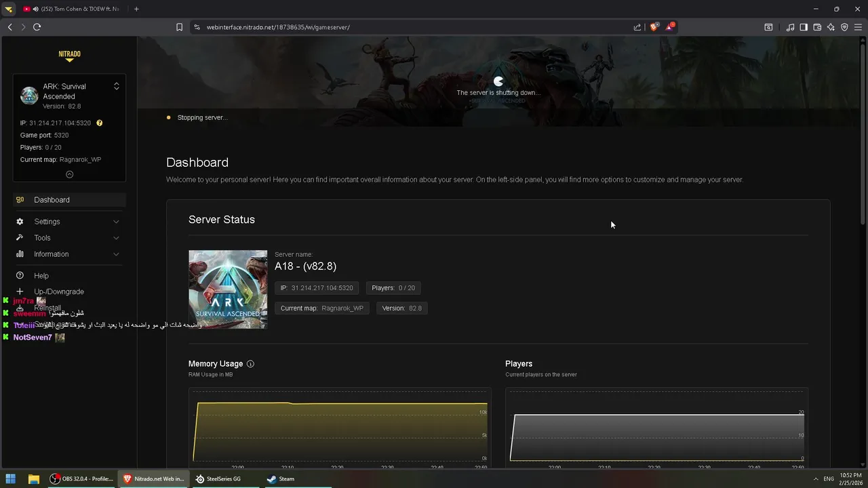Bookmark this page
Viewport: 868px width, 488px height.
pyautogui.click(x=179, y=27)
